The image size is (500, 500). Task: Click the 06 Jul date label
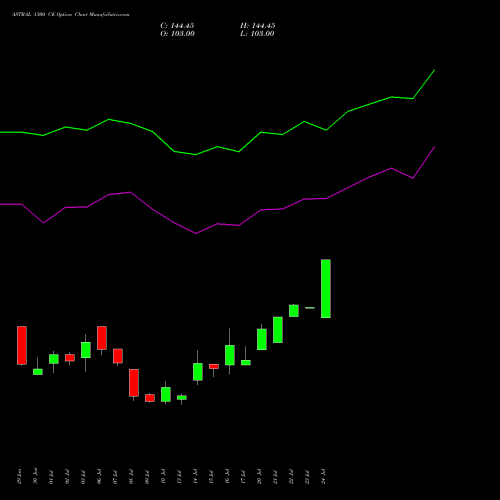99,477
